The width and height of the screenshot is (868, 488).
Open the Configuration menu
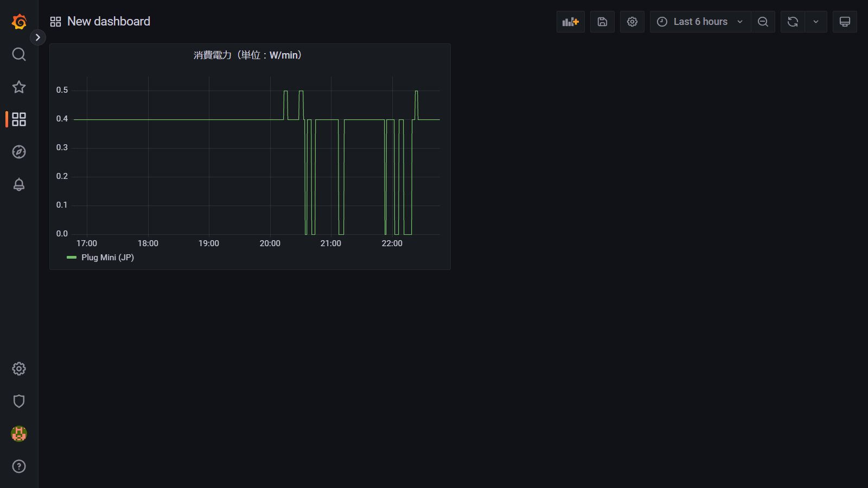18,368
